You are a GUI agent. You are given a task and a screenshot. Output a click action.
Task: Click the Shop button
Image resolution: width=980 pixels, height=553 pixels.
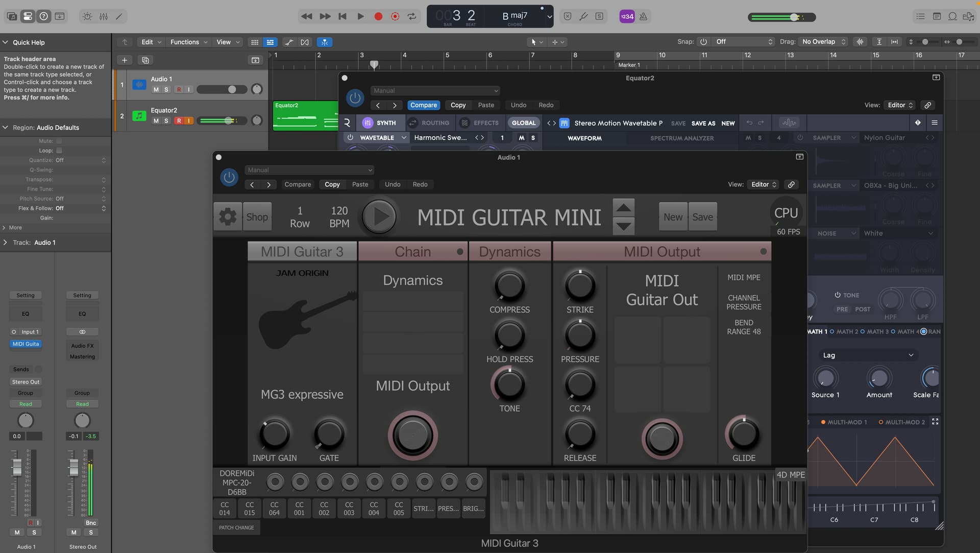pos(257,217)
